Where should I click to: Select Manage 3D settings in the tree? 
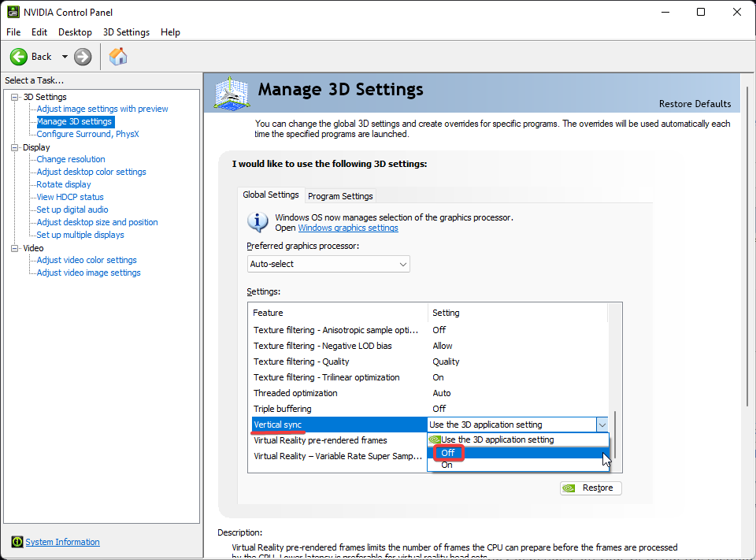click(x=75, y=121)
